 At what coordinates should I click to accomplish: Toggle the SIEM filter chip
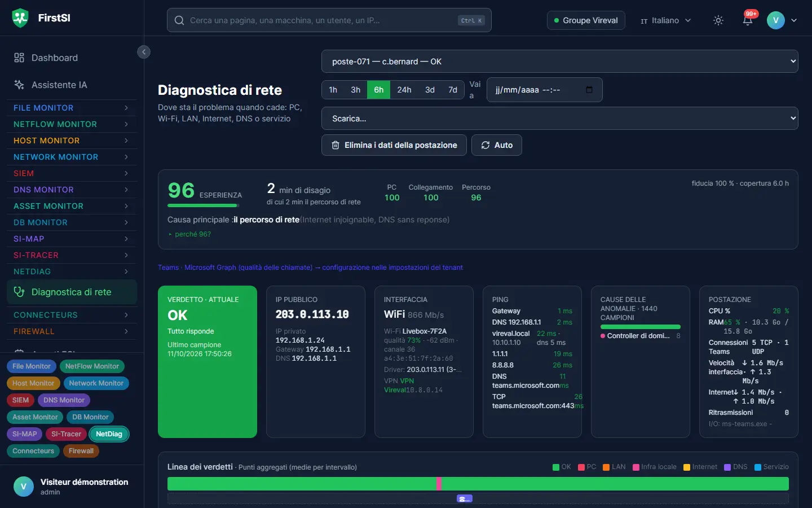pyautogui.click(x=20, y=400)
